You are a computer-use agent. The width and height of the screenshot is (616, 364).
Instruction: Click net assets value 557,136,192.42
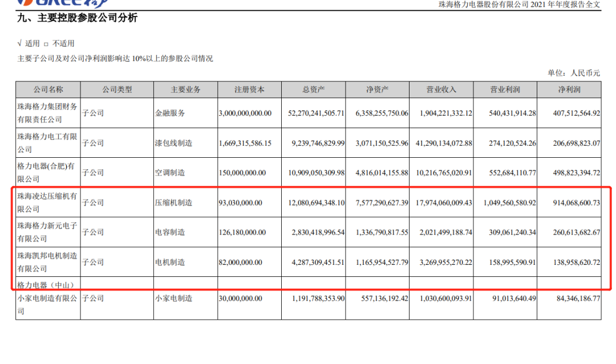(x=385, y=298)
